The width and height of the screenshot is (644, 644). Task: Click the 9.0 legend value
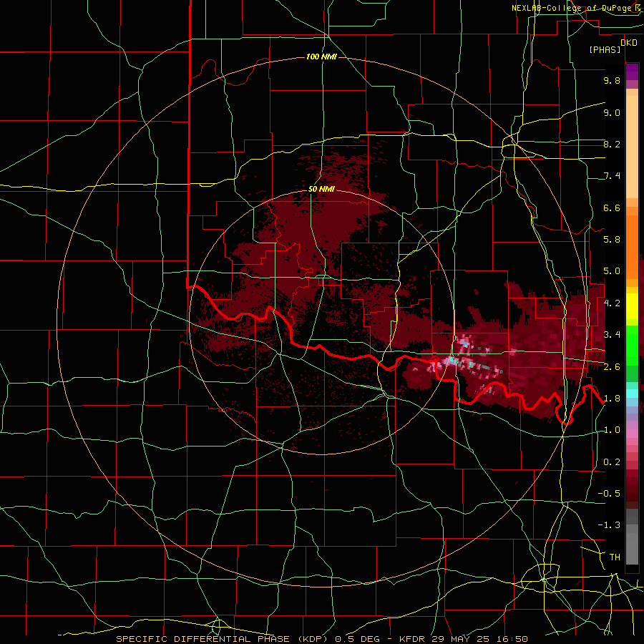pyautogui.click(x=612, y=113)
